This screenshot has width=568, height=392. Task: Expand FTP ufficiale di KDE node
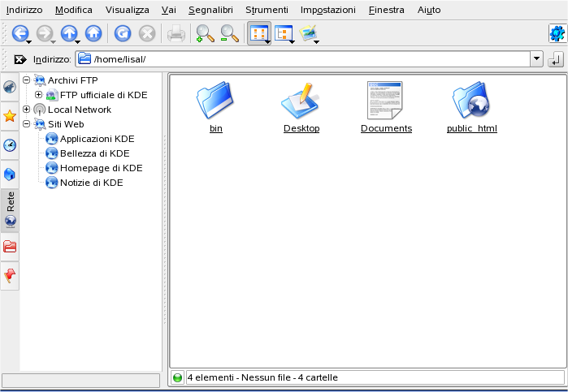click(x=38, y=95)
